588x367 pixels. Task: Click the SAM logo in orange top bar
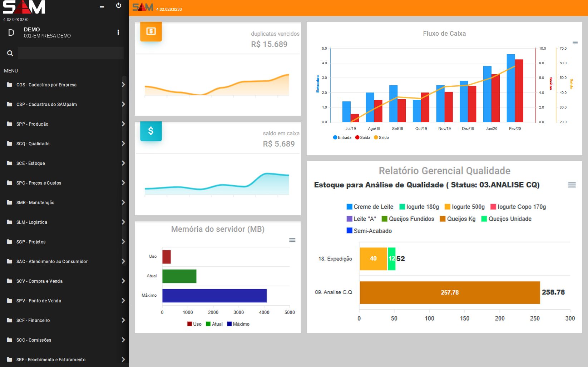coord(143,7)
